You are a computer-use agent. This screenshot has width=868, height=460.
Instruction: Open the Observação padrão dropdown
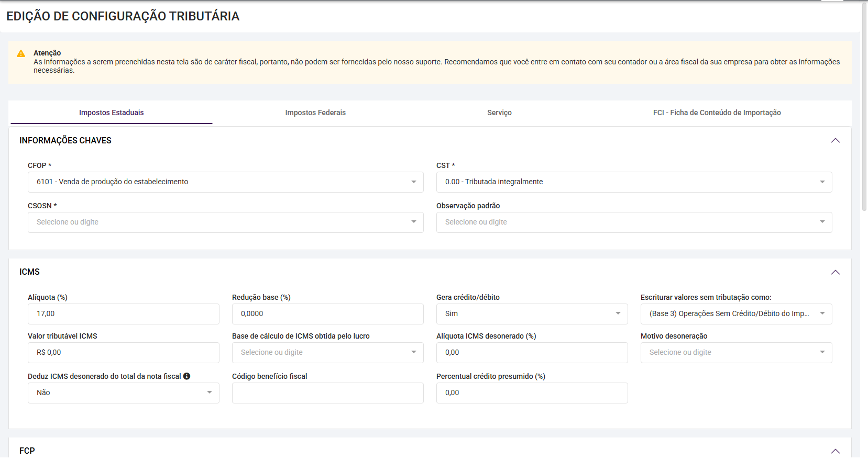[634, 222]
